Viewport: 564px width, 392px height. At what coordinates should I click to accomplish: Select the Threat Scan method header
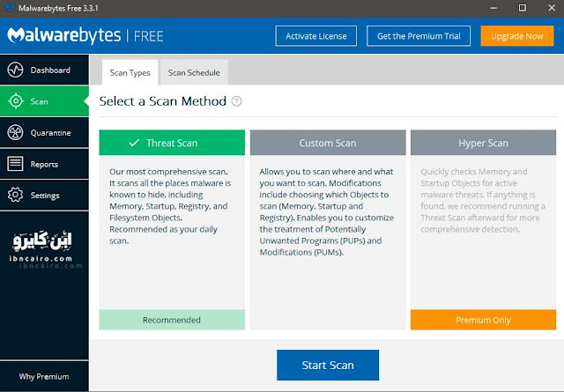coord(172,143)
